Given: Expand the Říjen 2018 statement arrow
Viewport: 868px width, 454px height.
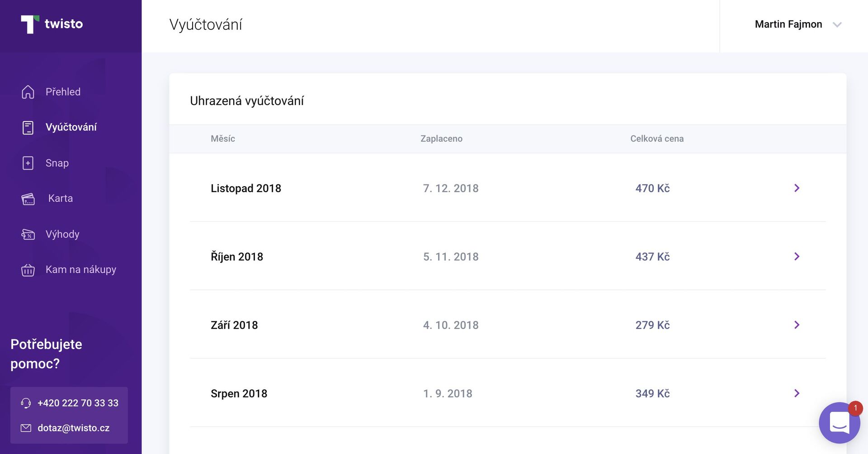Looking at the screenshot, I should 797,256.
